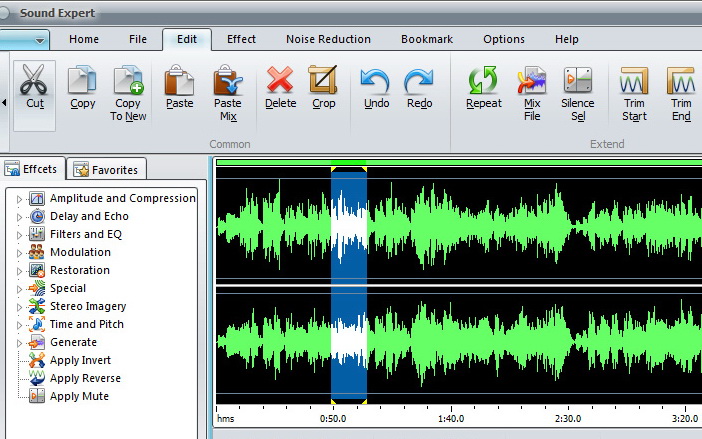702x439 pixels.
Task: Select Apply Mute in effects list
Action: (79, 396)
